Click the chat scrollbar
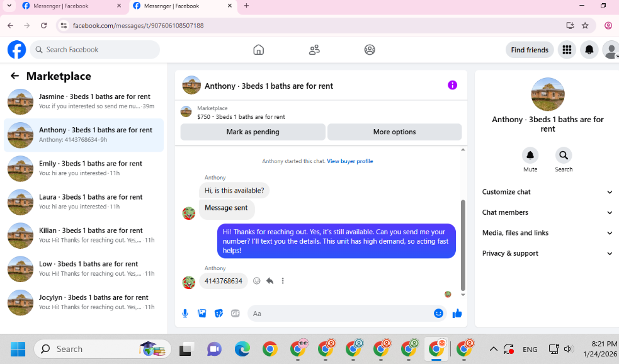The width and height of the screenshot is (619, 364). click(463, 245)
